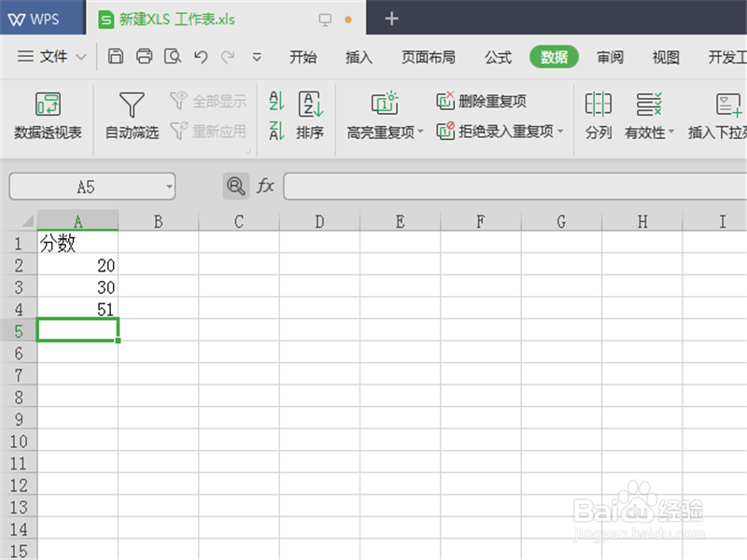Click the select-all corner triangle
This screenshot has width=747, height=560.
pyautogui.click(x=28, y=220)
